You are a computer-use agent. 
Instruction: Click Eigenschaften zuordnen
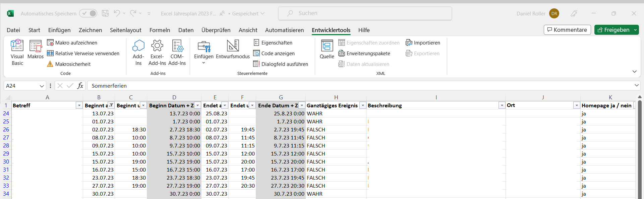(369, 42)
